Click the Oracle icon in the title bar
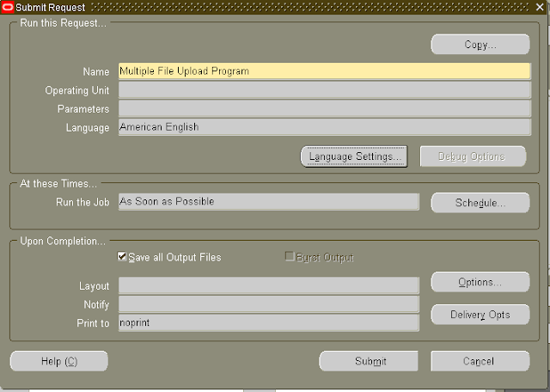 [8, 7]
